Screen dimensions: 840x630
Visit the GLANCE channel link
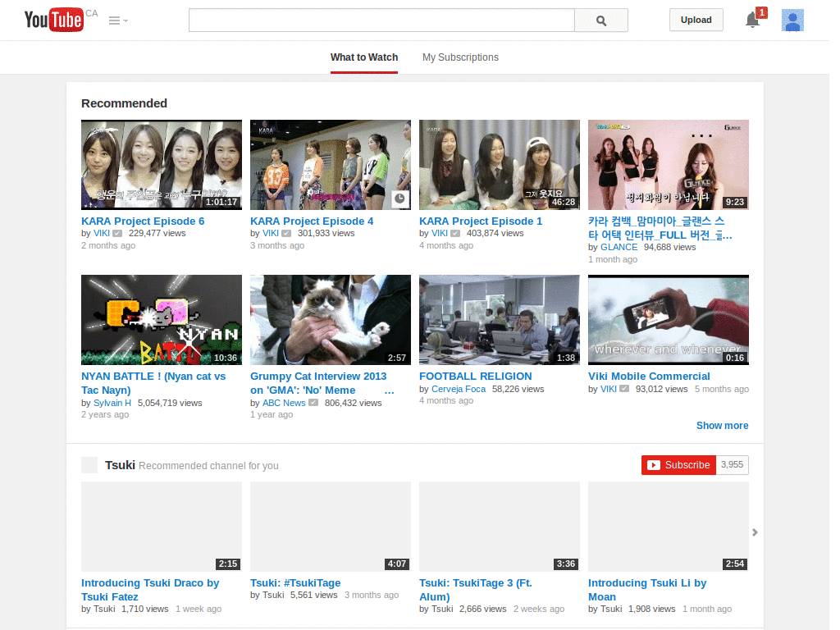click(x=619, y=248)
